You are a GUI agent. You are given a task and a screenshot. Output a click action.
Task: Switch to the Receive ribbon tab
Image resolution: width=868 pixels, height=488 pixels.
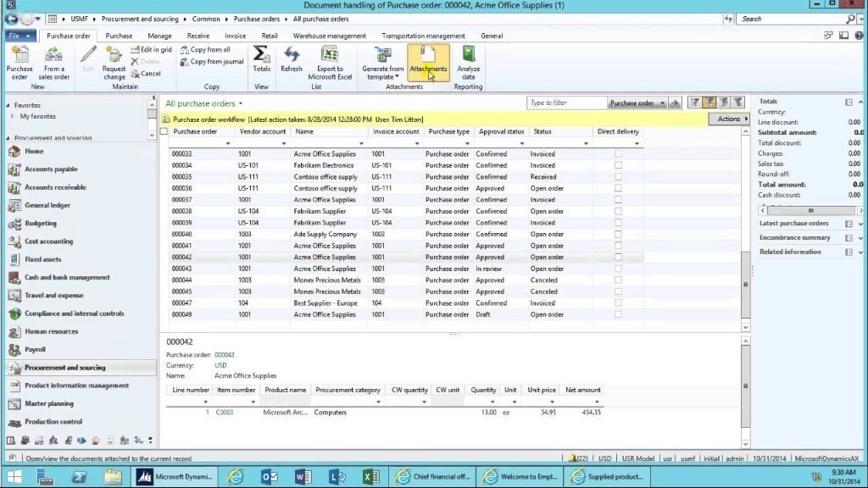[198, 36]
